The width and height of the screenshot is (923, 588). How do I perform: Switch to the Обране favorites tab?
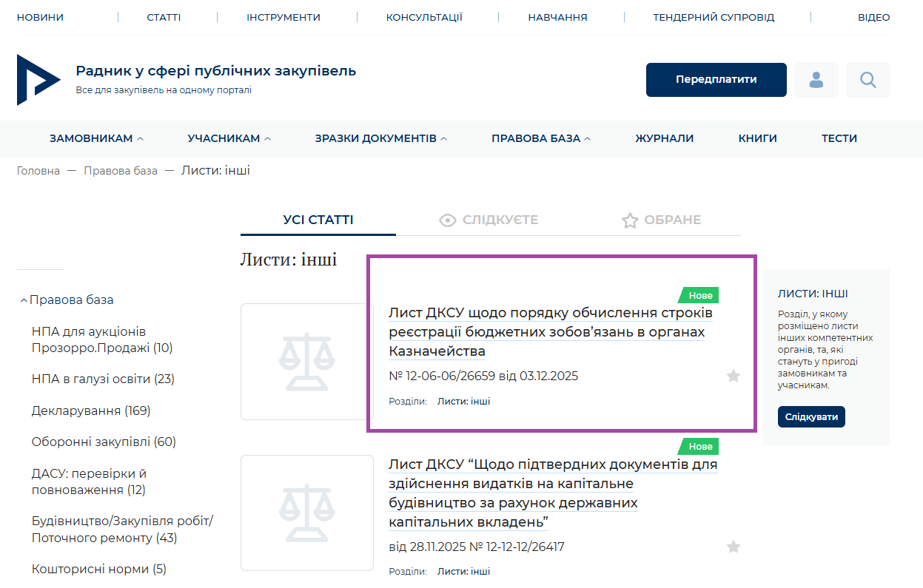point(661,220)
